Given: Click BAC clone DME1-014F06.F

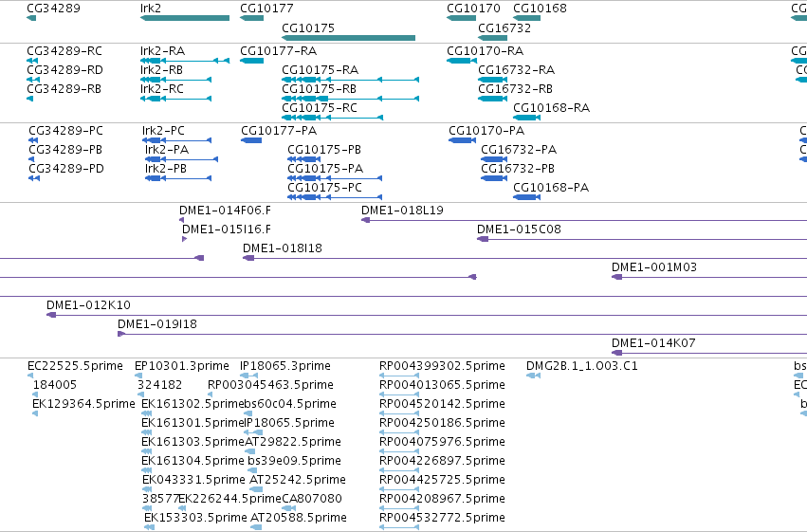Looking at the screenshot, I should (225, 211).
